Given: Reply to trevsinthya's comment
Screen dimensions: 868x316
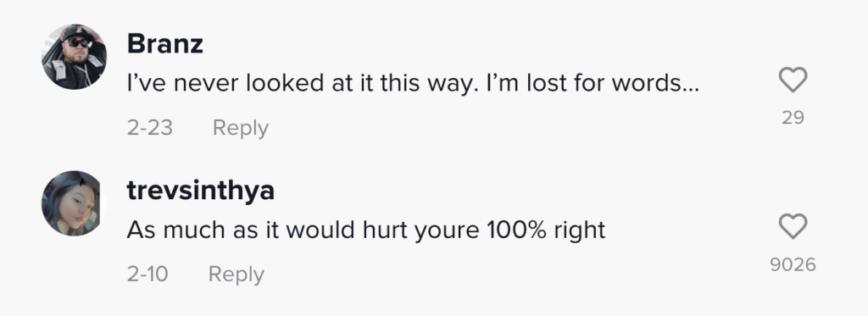Looking at the screenshot, I should (236, 274).
